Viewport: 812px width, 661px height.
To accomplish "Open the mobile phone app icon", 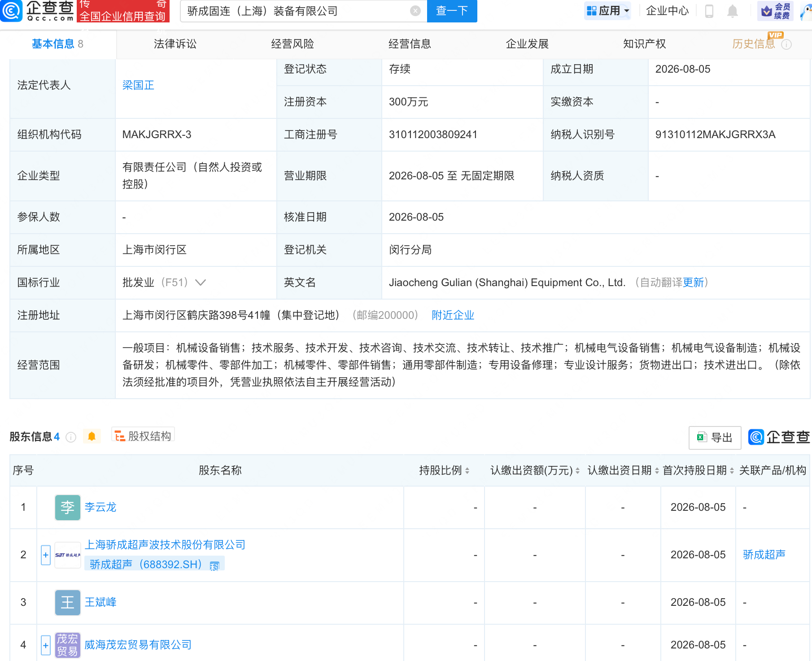I will point(709,11).
